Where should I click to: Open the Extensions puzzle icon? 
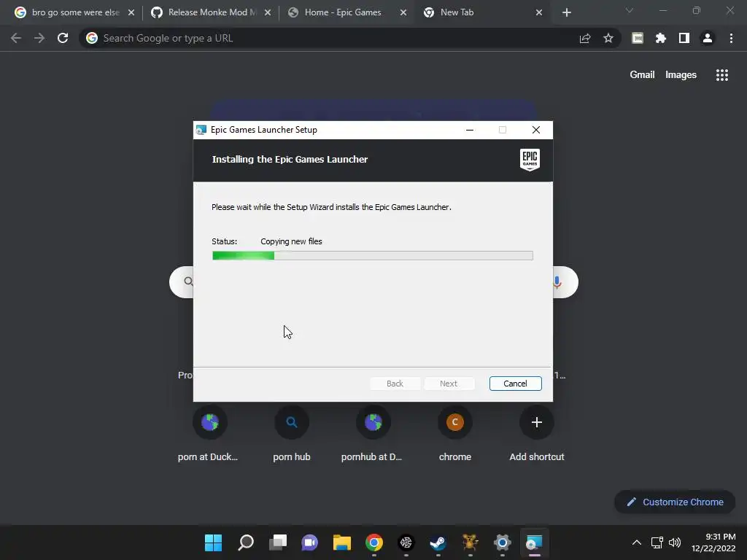coord(661,38)
